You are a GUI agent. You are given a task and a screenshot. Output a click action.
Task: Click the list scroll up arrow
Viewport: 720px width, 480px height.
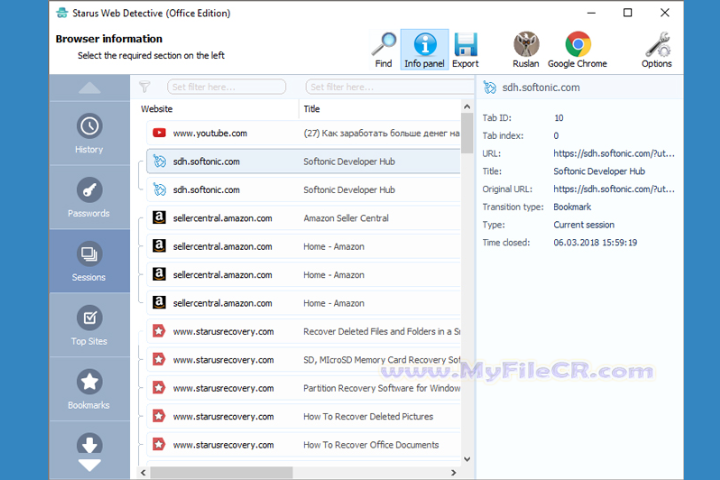tap(467, 107)
